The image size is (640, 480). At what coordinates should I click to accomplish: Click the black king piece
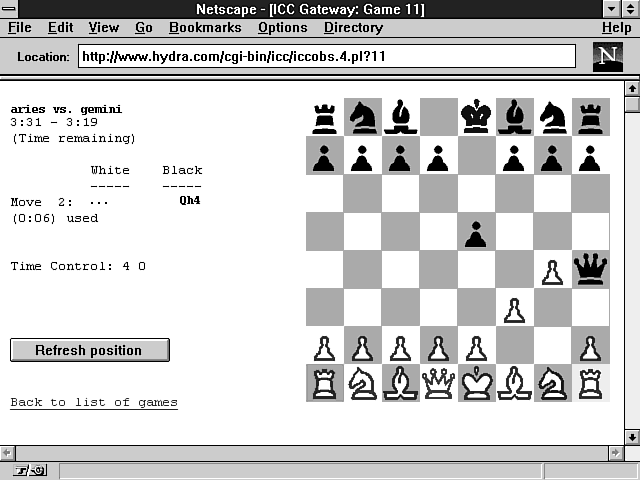(476, 117)
